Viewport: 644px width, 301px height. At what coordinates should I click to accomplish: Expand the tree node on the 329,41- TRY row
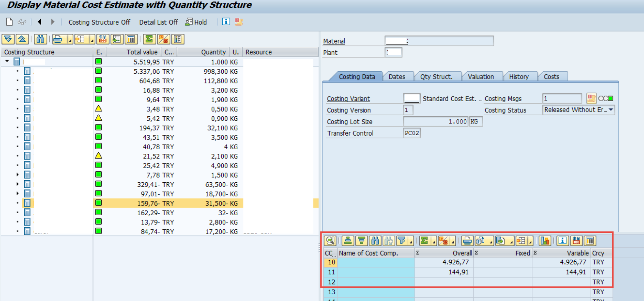[x=18, y=184]
